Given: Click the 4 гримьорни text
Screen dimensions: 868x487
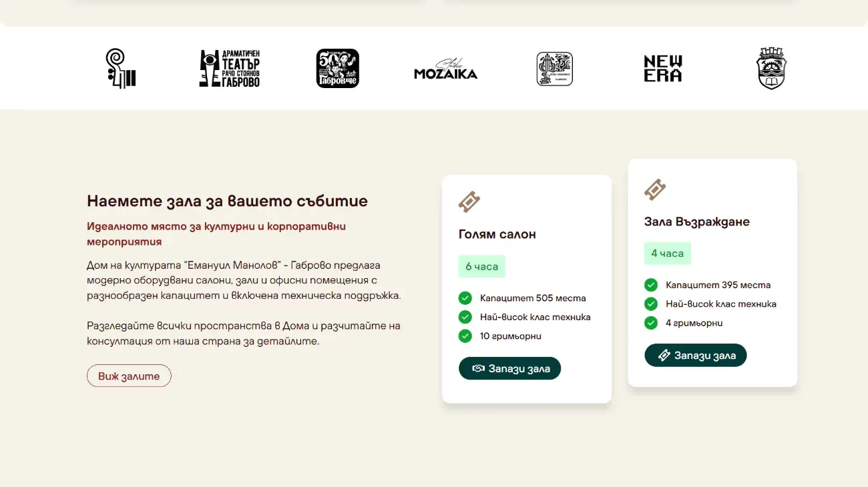Looking at the screenshot, I should click(694, 323).
